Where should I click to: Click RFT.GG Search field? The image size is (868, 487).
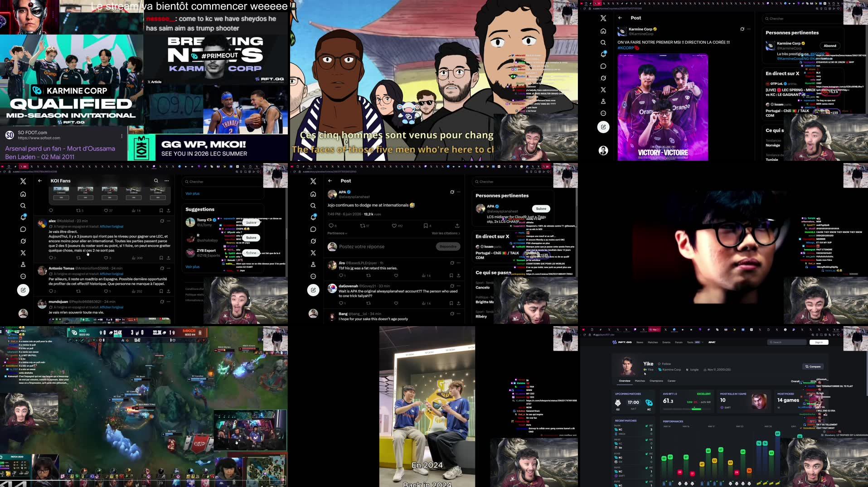tap(786, 342)
